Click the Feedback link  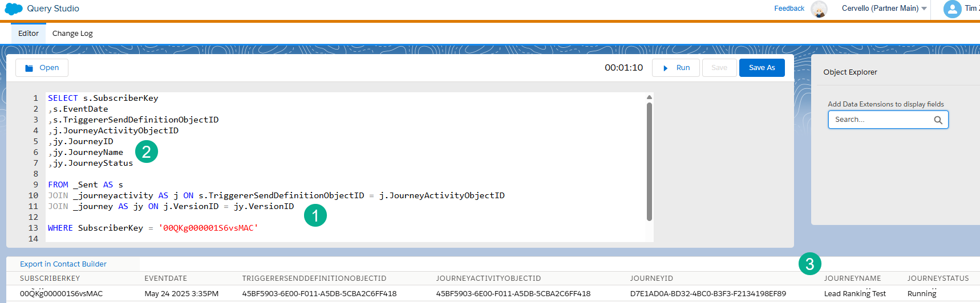pyautogui.click(x=789, y=9)
